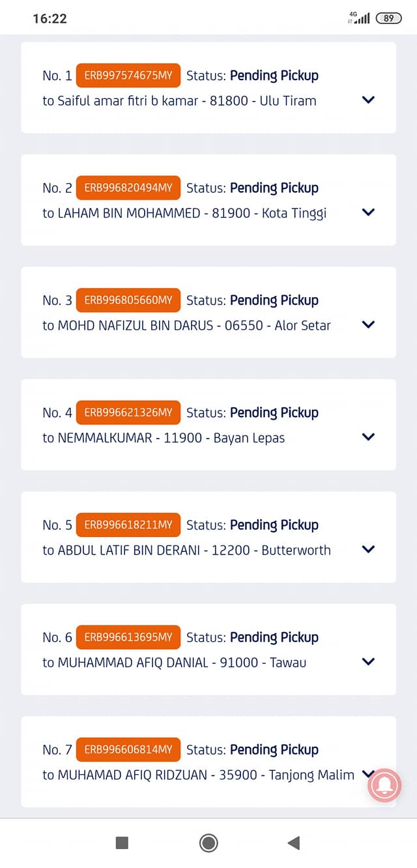
Task: Open tracking number ERB996820494MY
Action: click(x=128, y=188)
